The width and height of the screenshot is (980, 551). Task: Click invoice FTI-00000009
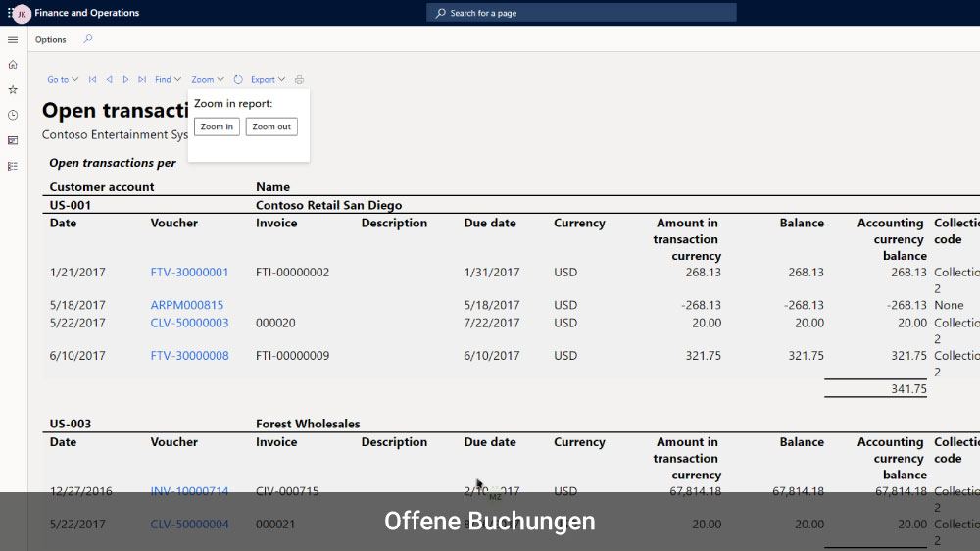click(292, 355)
